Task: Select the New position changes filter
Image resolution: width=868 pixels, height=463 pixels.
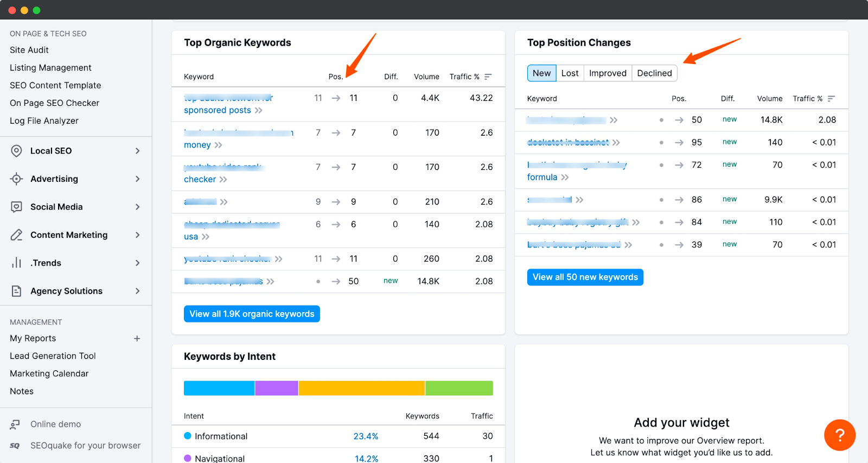Action: pos(541,73)
